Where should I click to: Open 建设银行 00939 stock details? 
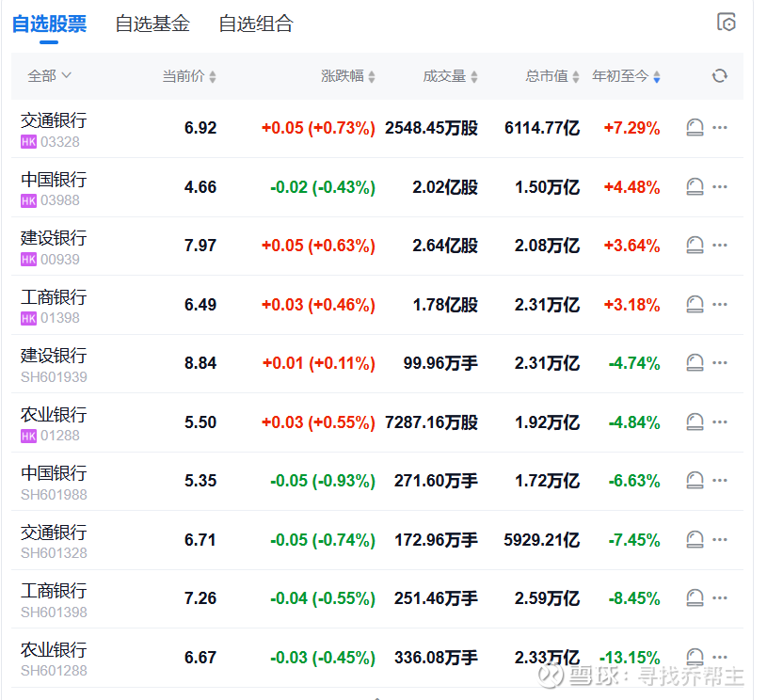(54, 238)
